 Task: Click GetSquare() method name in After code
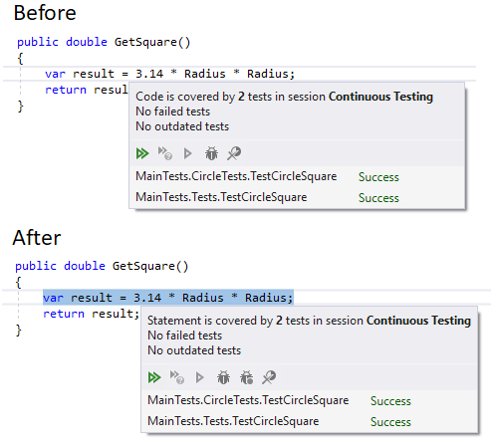point(150,266)
